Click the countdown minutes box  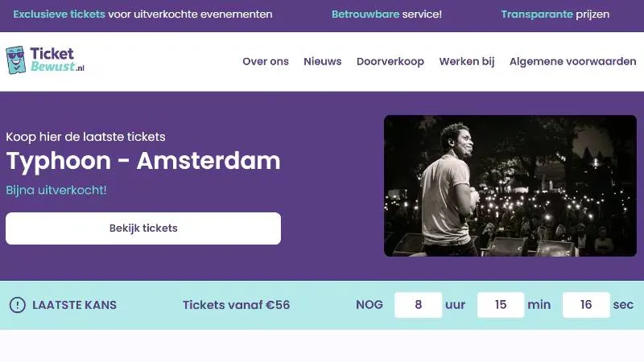(501, 305)
